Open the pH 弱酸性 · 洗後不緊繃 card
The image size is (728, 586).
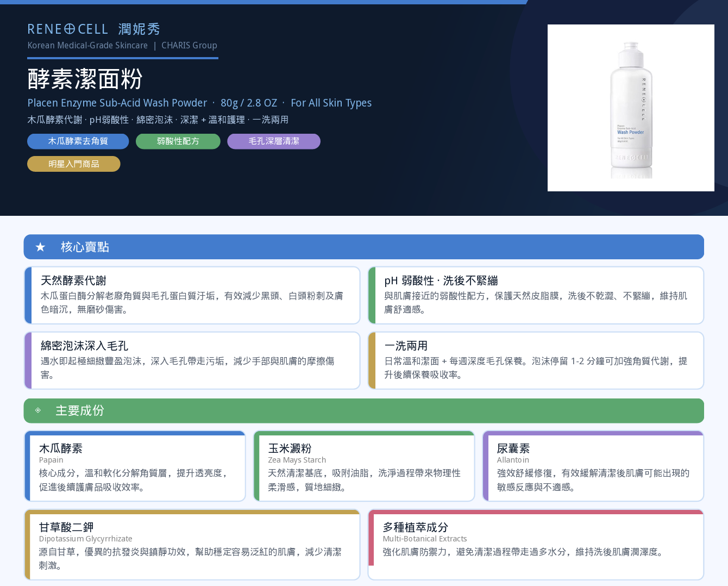(536, 295)
